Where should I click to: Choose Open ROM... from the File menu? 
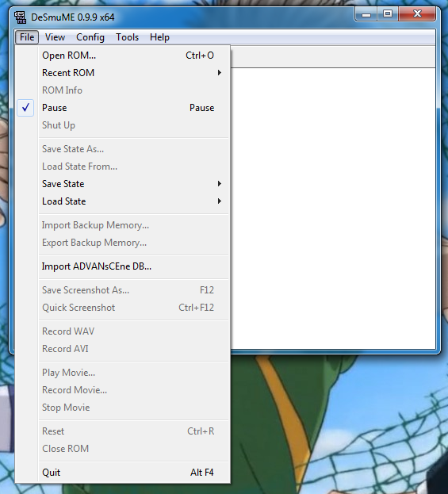(x=123, y=56)
